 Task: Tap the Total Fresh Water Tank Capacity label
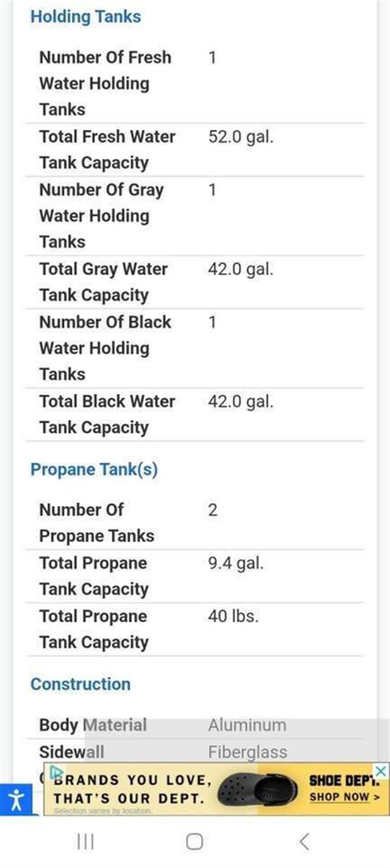click(107, 150)
